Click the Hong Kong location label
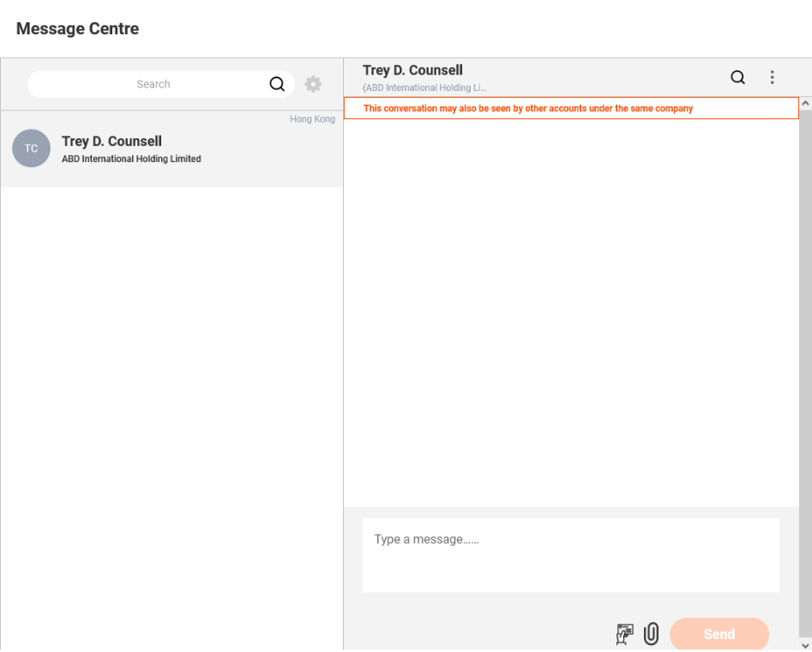Viewport: 812px width, 652px height. 312,119
